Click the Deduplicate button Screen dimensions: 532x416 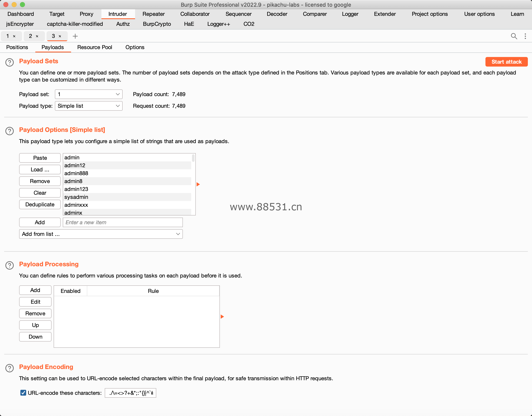(40, 204)
